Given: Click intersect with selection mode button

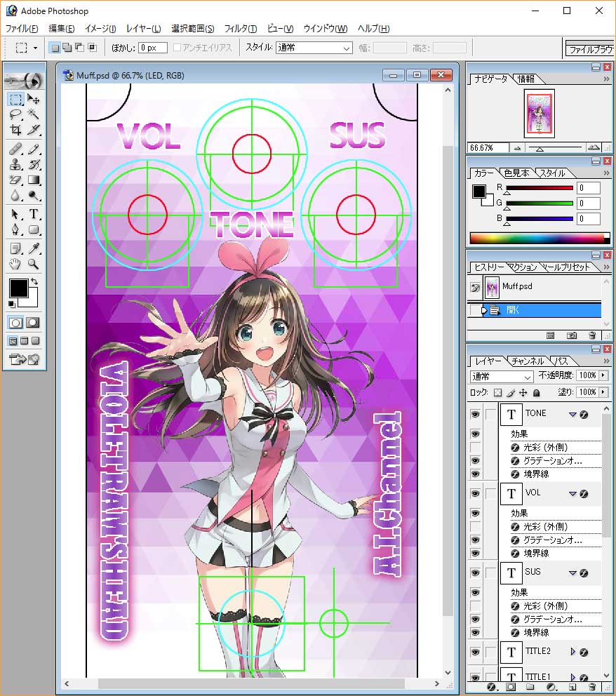Looking at the screenshot, I should click(x=93, y=48).
